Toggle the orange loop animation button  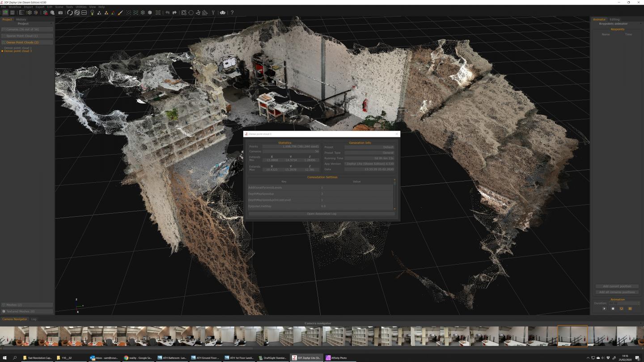[621, 309]
